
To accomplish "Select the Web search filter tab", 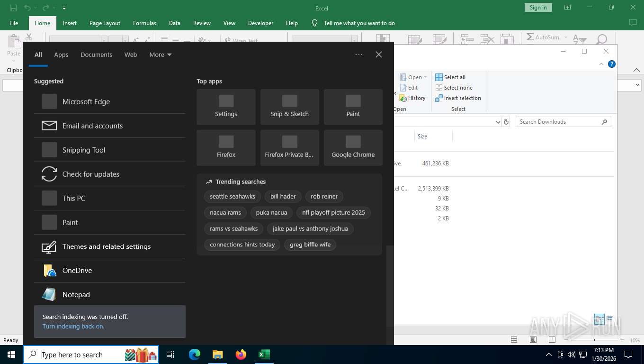I will pos(131,55).
